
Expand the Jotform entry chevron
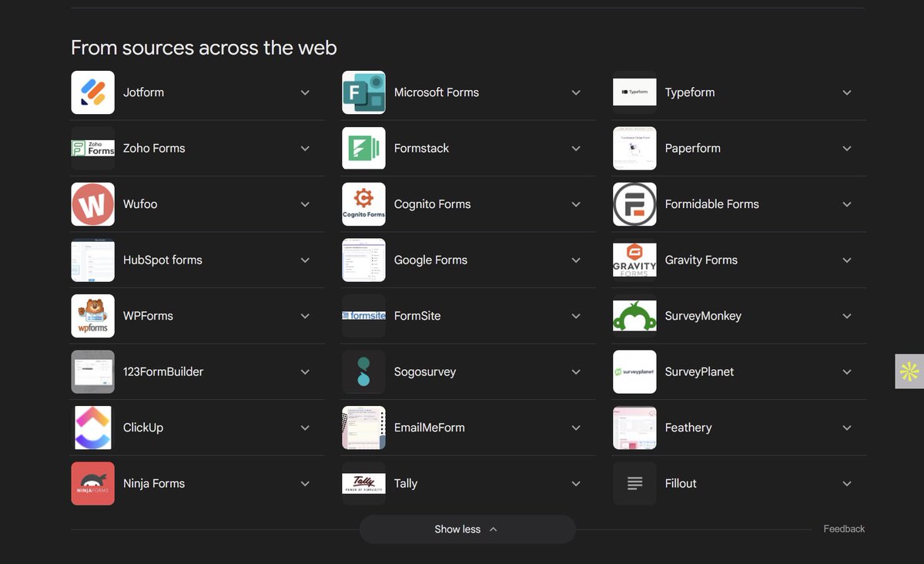(305, 92)
